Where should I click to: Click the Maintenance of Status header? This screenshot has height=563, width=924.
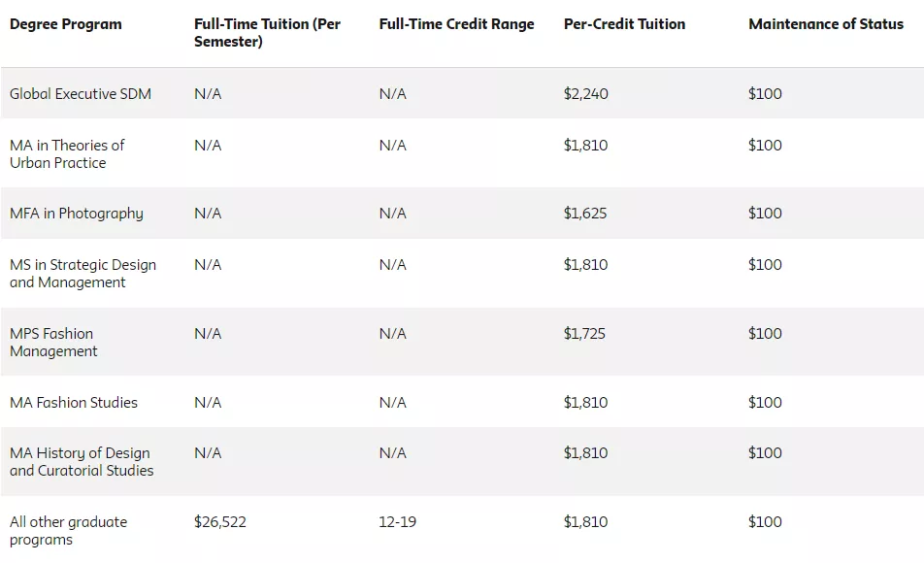click(826, 24)
